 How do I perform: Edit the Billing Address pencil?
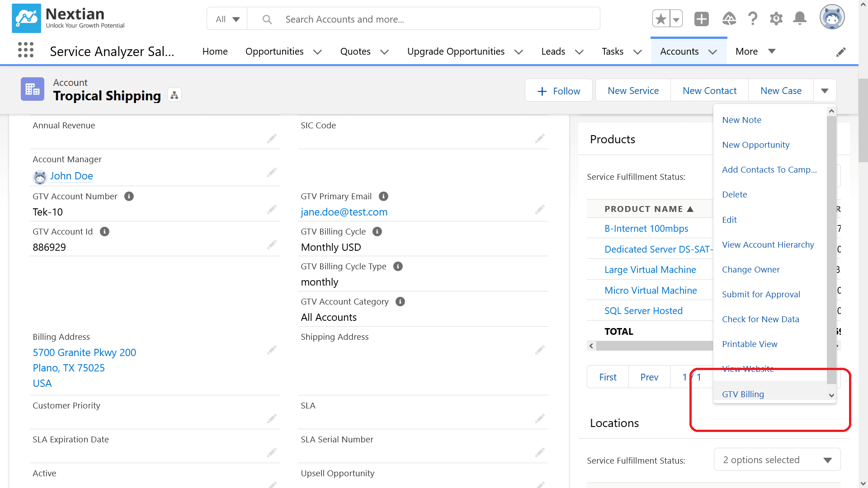[x=272, y=350]
